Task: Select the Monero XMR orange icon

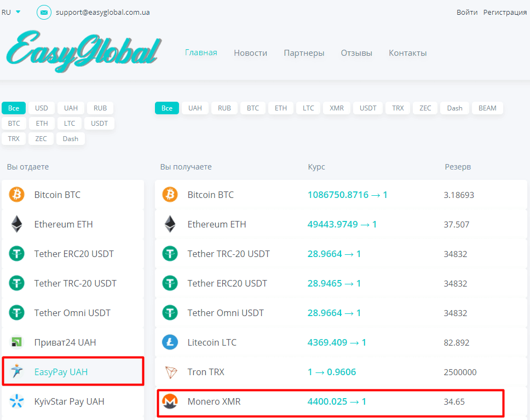Action: tap(170, 401)
